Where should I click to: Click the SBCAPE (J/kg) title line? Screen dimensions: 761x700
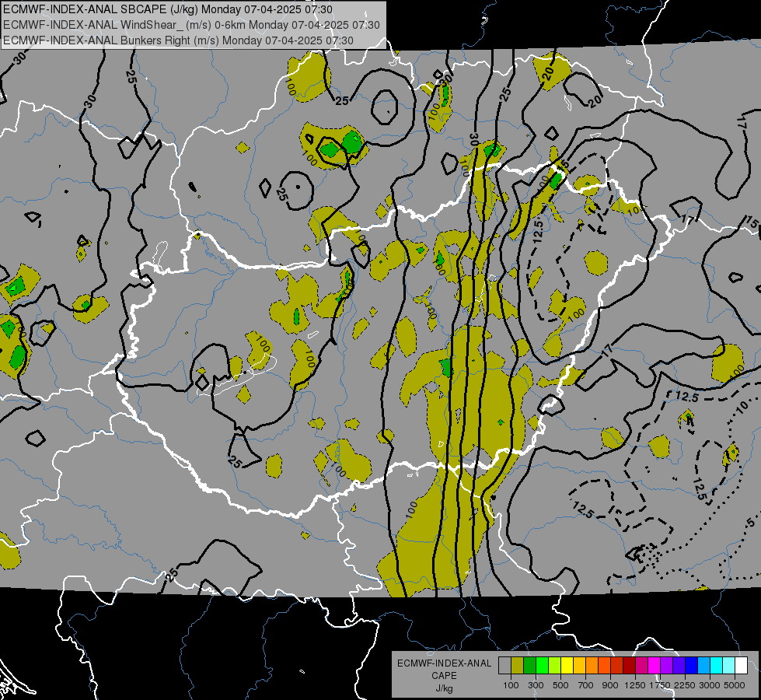tap(168, 9)
